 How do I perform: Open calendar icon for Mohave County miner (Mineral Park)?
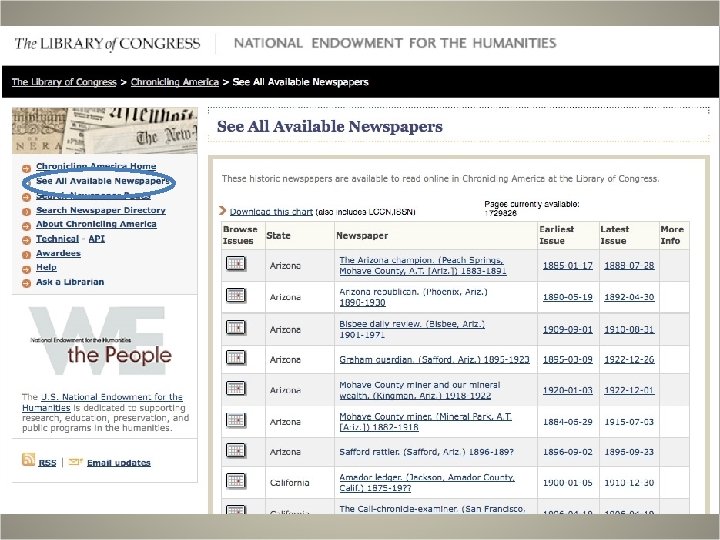236,420
